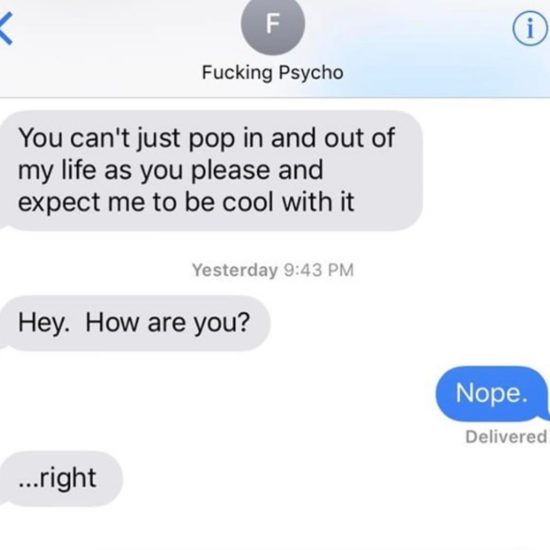Image resolution: width=550 pixels, height=550 pixels.
Task: Click the word 'Psycho' in the header
Action: [x=311, y=73]
